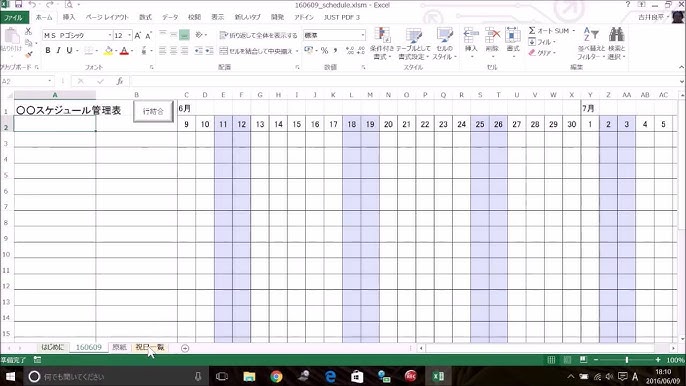Image resolution: width=686 pixels, height=386 pixels.
Task: Click the fill color bucket icon
Action: click(108, 51)
